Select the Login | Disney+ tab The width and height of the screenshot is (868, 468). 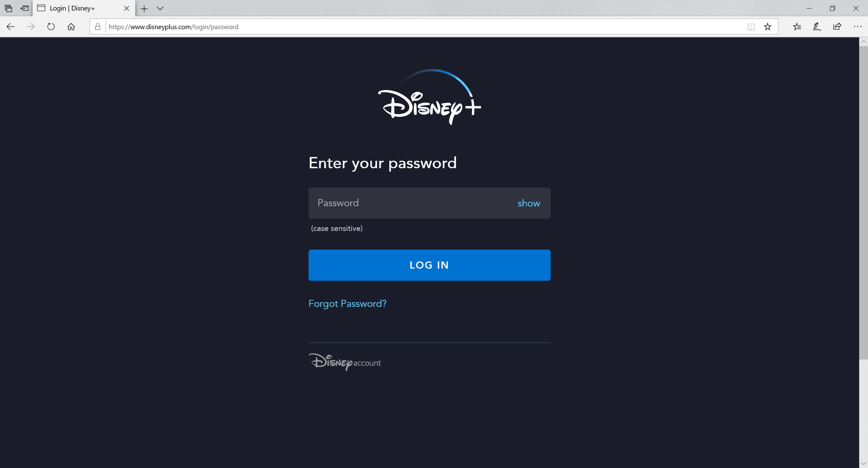72,8
